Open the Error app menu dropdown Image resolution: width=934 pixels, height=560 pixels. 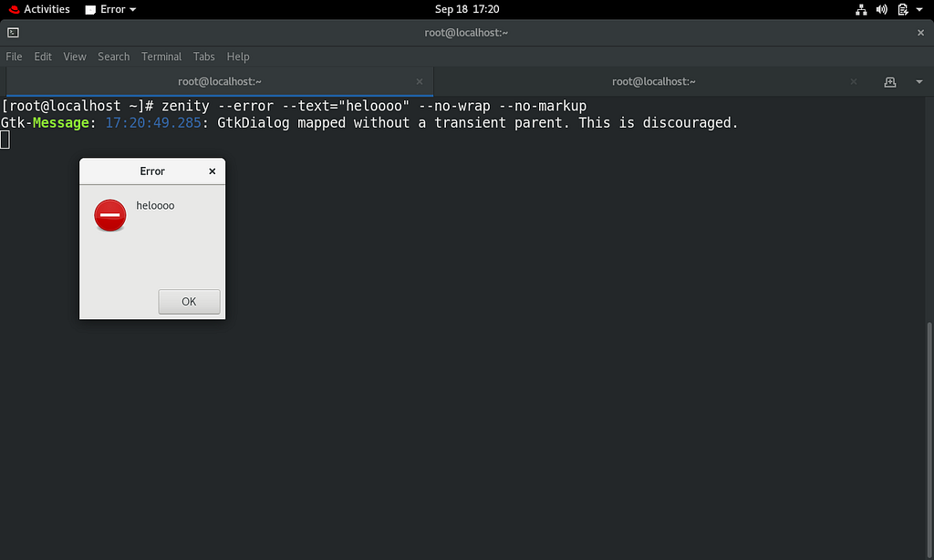[x=110, y=9]
